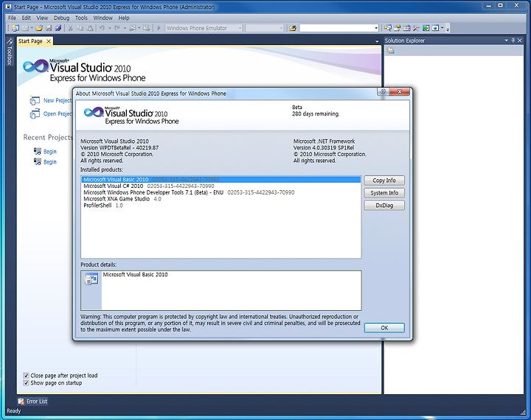Viewport: 531px width, 420px height.
Task: Click the Add New Item toolbar icon
Action: pyautogui.click(x=25, y=28)
